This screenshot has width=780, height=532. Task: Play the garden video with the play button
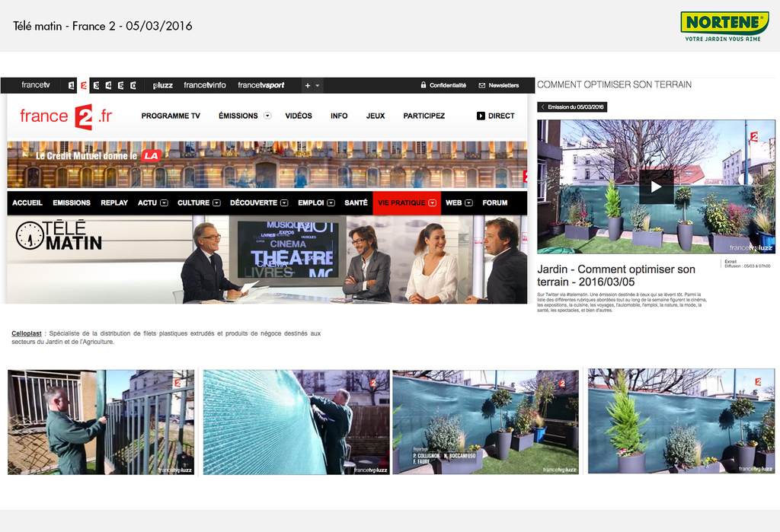[656, 187]
